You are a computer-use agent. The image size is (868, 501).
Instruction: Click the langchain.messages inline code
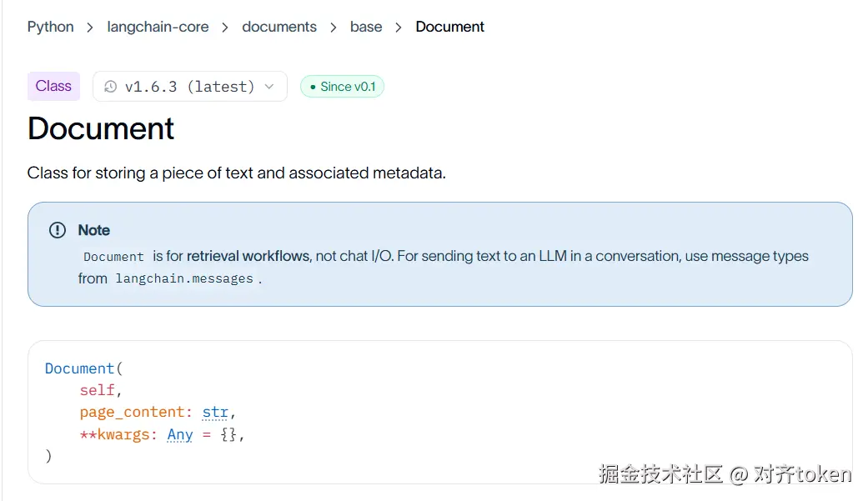pos(184,278)
